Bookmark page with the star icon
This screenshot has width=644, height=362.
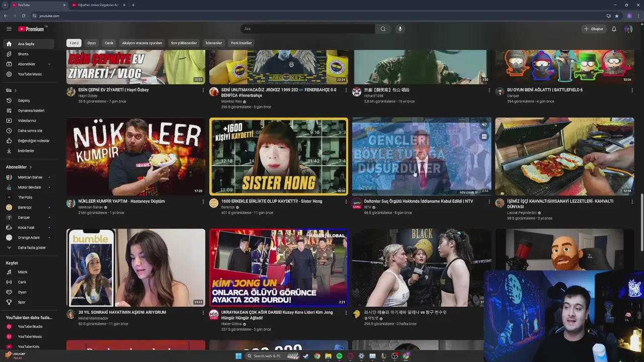click(617, 16)
